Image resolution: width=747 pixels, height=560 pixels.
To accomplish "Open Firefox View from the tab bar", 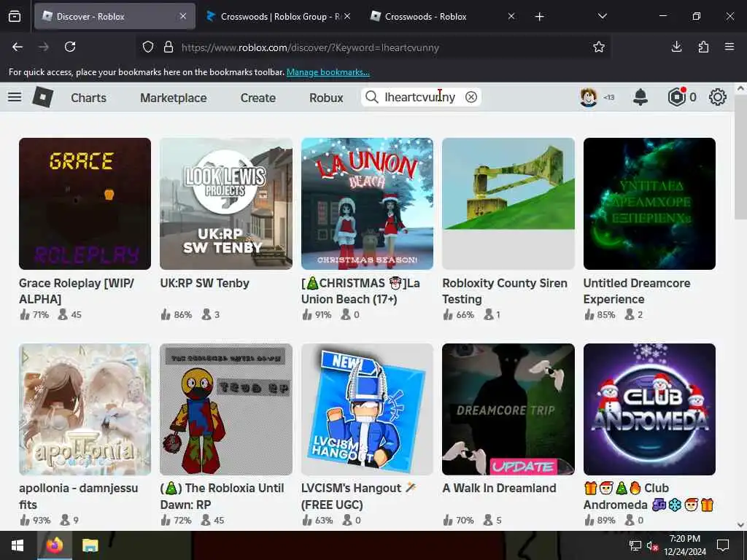I will [15, 16].
